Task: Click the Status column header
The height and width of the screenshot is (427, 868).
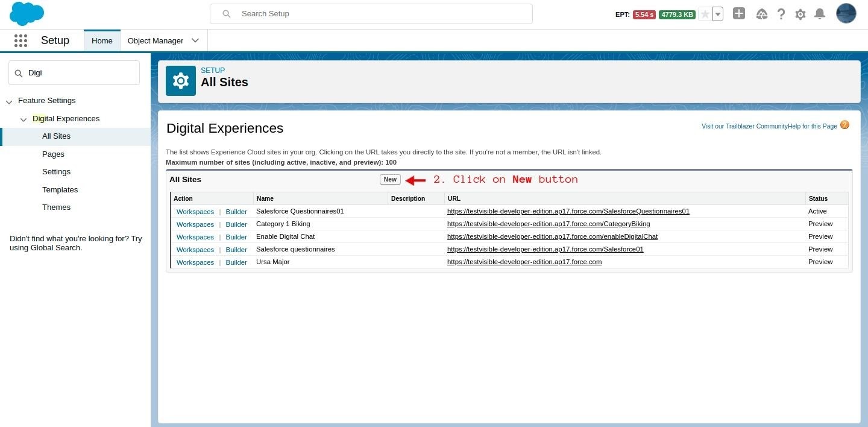Action: click(818, 198)
